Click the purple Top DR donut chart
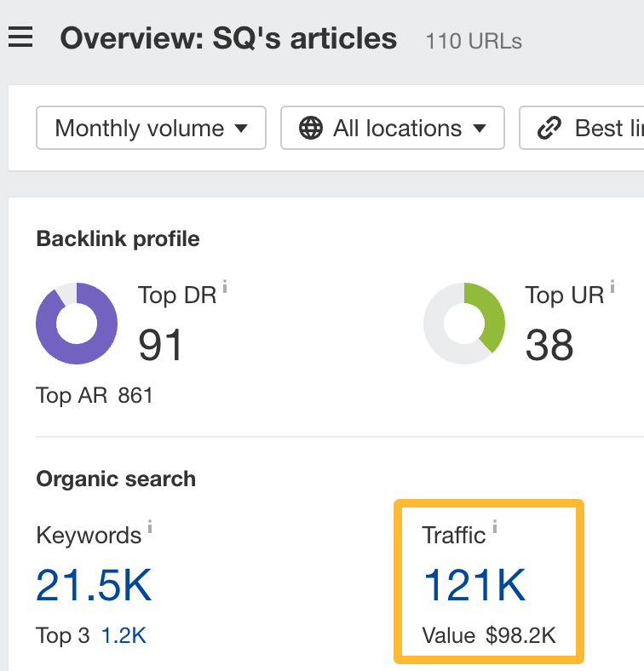This screenshot has width=644, height=671. click(77, 324)
